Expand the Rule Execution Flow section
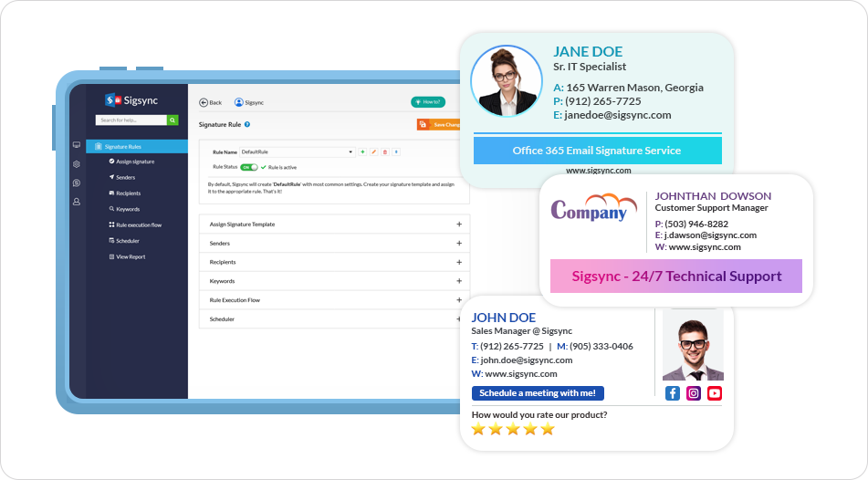868x480 pixels. 459,300
